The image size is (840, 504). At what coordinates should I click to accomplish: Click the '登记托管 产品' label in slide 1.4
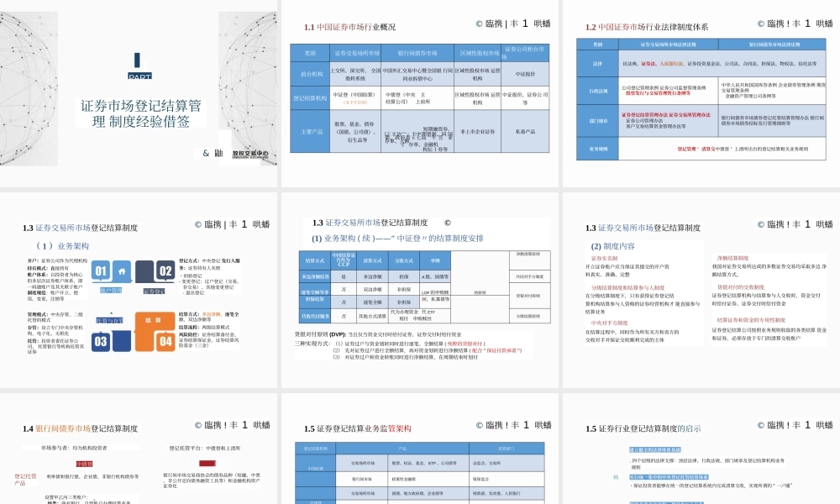tap(25, 480)
